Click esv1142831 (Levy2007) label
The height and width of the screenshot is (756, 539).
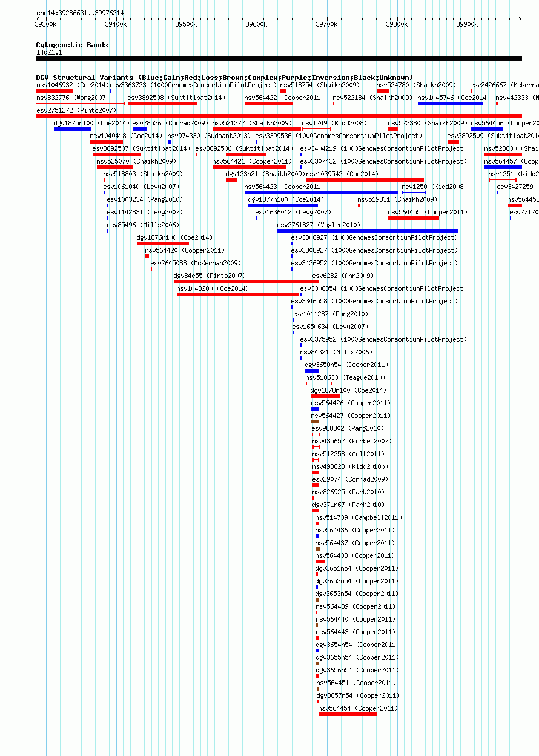[145, 212]
